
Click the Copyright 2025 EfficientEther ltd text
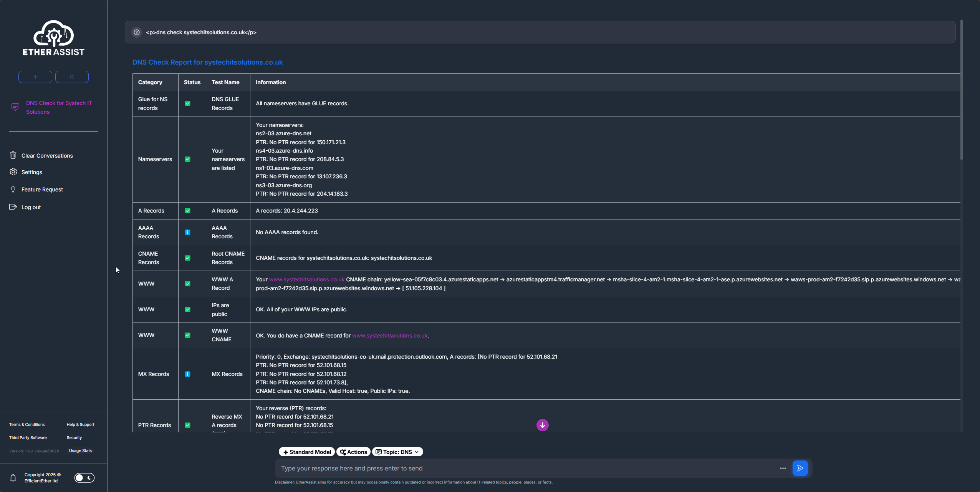coord(43,478)
